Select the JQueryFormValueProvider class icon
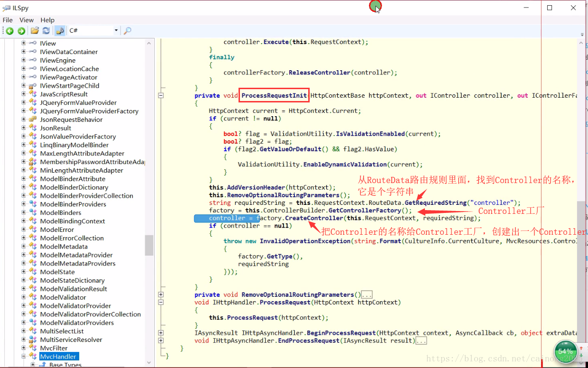Screen dimensions: 588x368 33,102
